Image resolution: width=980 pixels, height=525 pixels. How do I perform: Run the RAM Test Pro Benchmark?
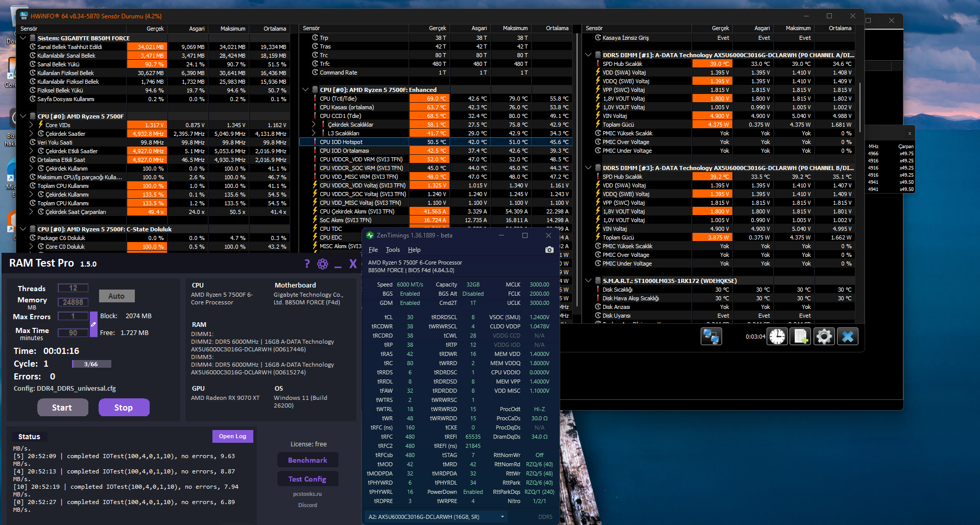click(308, 460)
